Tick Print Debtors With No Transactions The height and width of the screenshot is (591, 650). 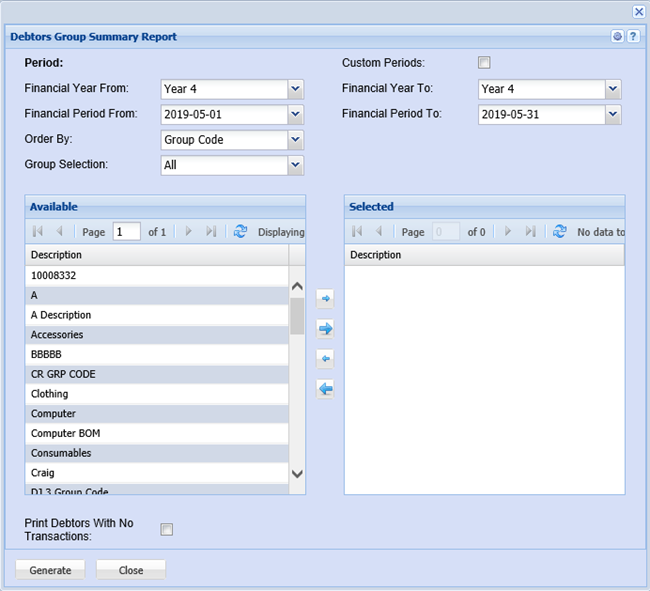click(x=167, y=529)
